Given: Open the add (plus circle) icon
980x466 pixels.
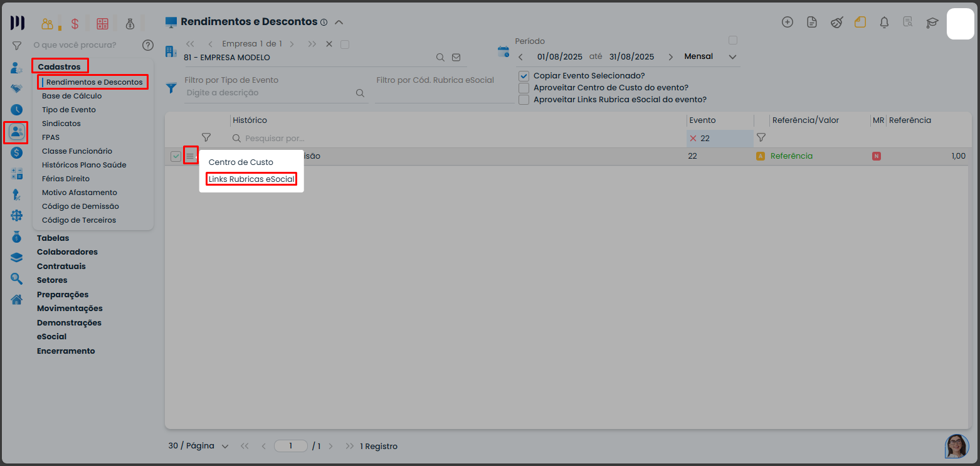Looking at the screenshot, I should click(x=788, y=22).
